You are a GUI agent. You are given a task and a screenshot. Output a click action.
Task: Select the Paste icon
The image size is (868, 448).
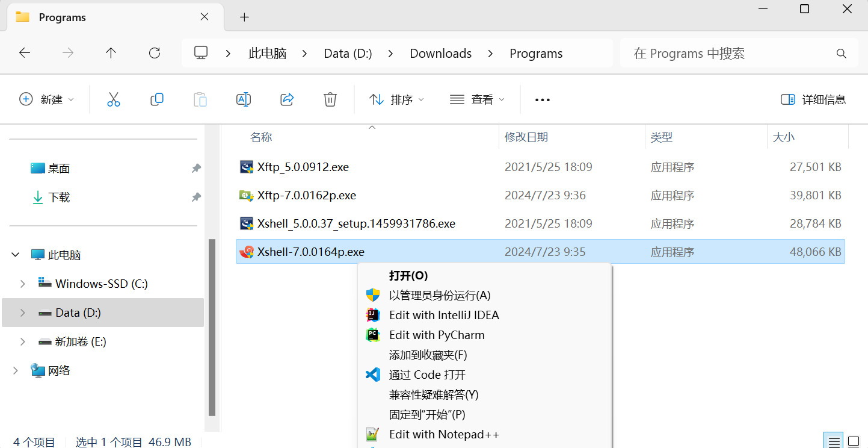[200, 99]
